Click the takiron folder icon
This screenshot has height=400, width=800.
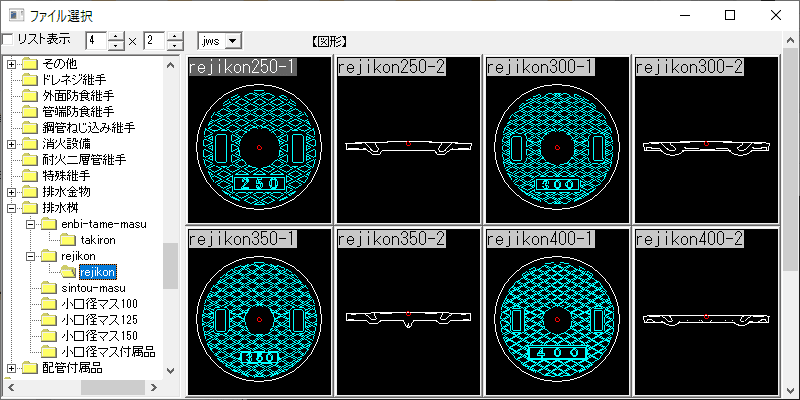coord(68,240)
